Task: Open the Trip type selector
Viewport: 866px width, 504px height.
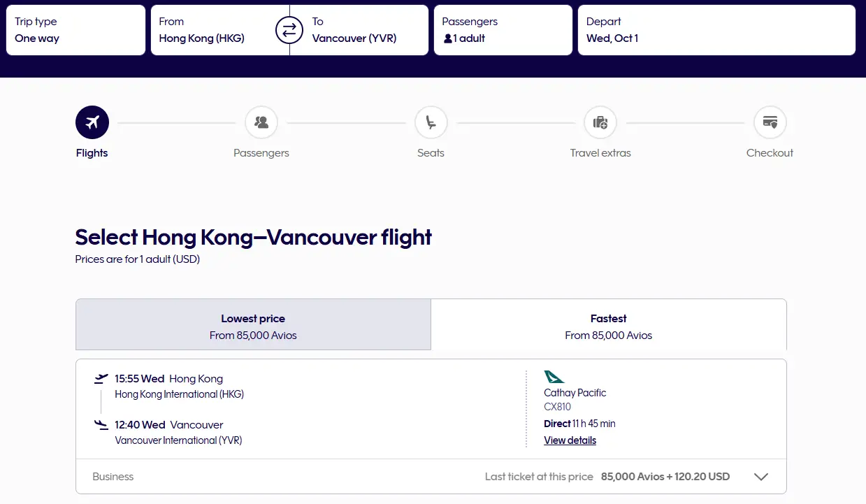Action: (x=75, y=30)
